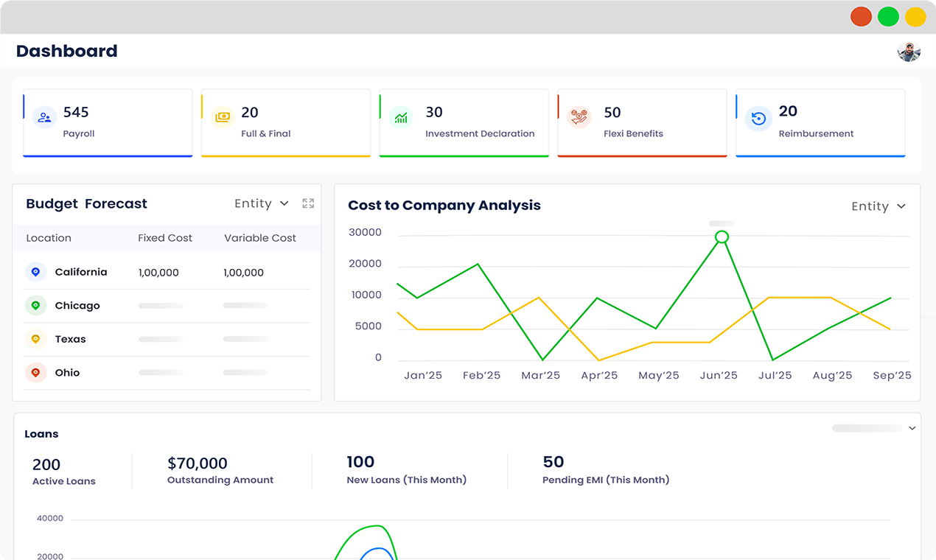Select the Chicago row name
936x560 pixels.
77,305
